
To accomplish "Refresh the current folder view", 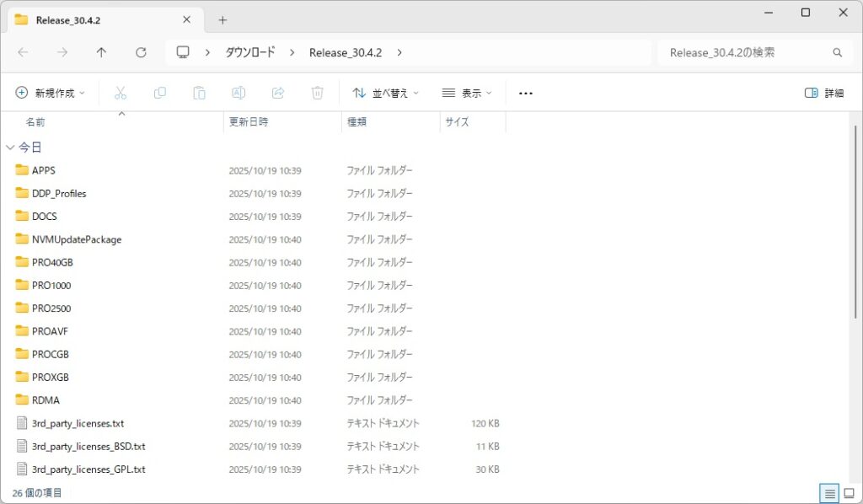I will pyautogui.click(x=141, y=52).
